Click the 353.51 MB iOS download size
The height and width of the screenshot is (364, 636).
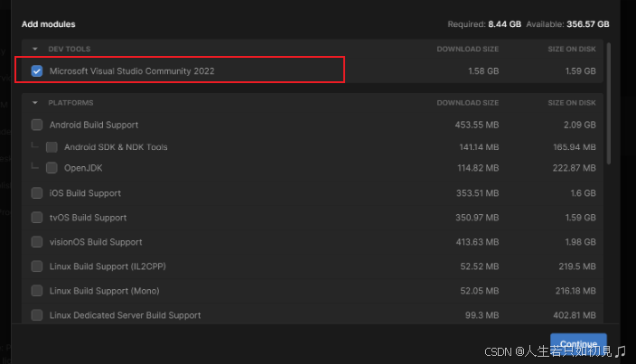point(477,193)
